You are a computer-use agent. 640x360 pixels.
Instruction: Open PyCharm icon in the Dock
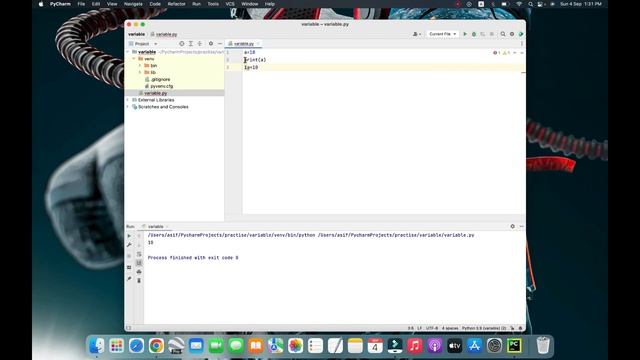point(514,346)
